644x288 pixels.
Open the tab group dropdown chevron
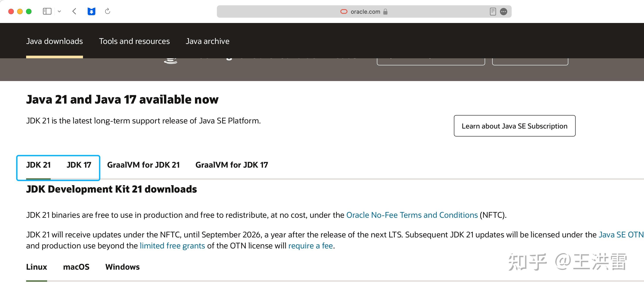click(59, 11)
